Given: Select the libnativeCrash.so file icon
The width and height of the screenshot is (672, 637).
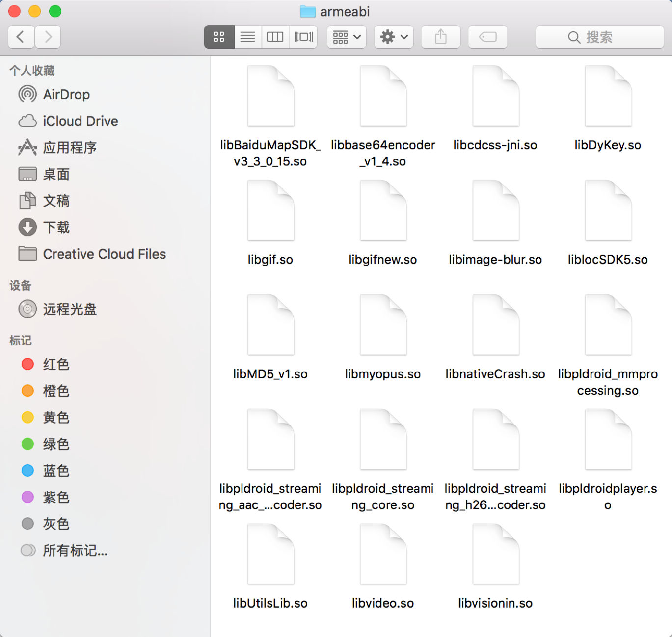Looking at the screenshot, I should pyautogui.click(x=496, y=325).
